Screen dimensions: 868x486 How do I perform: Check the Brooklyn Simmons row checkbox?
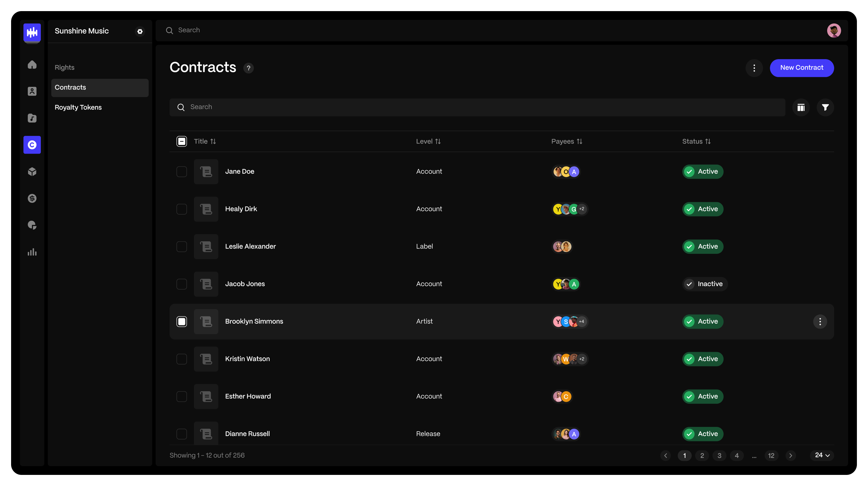(182, 321)
